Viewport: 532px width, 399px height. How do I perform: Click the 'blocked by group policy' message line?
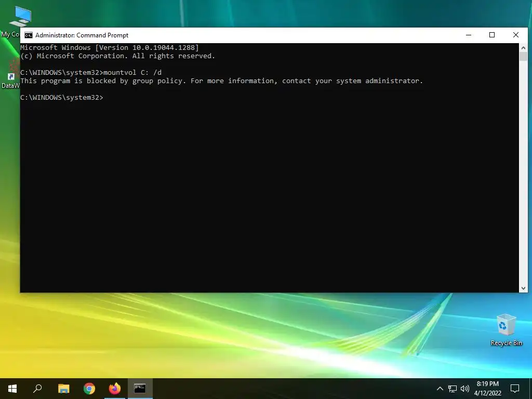click(x=221, y=81)
